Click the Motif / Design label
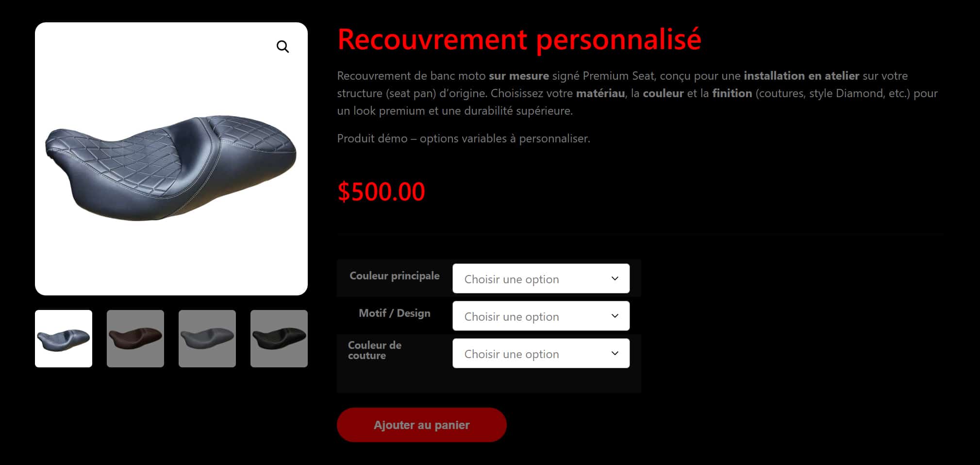Image resolution: width=980 pixels, height=465 pixels. coord(395,313)
